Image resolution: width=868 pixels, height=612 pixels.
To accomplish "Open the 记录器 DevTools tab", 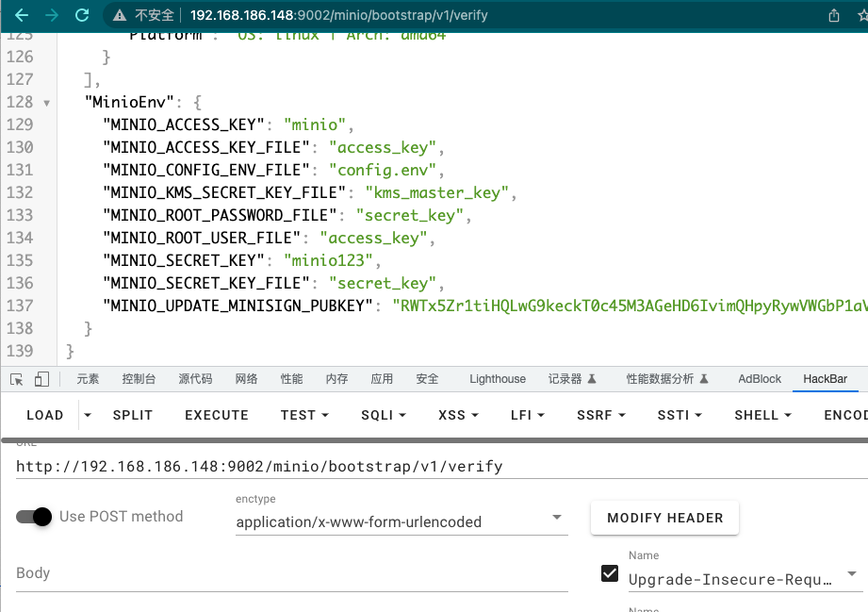I will 572,379.
